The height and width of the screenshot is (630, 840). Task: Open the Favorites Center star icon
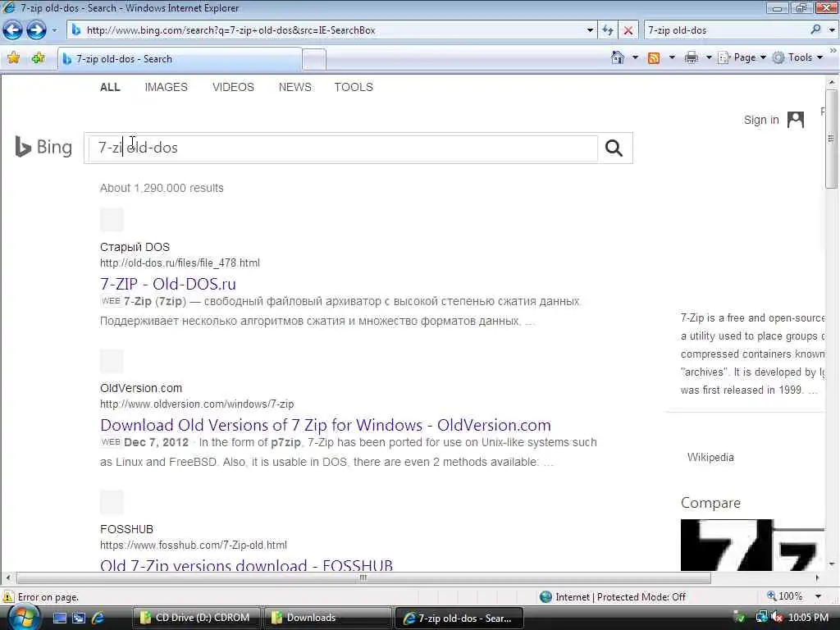(x=13, y=58)
